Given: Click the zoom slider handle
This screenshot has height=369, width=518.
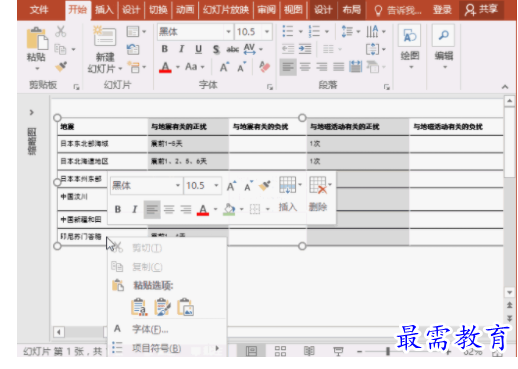Looking at the screenshot, I should pyautogui.click(x=388, y=351).
